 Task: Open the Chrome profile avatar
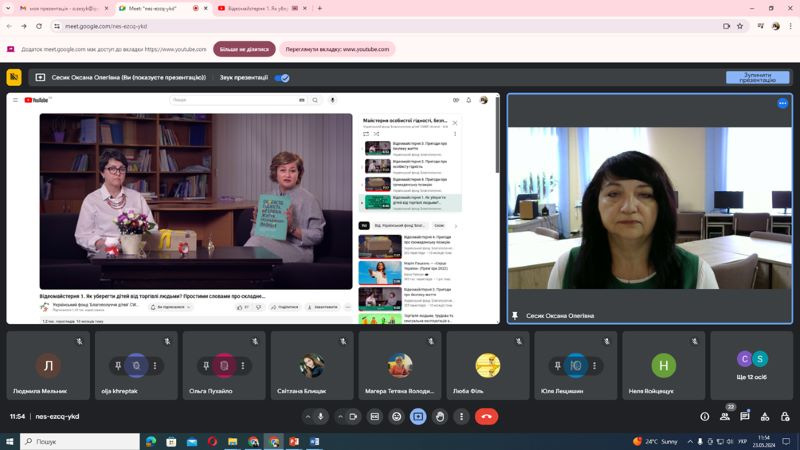click(776, 26)
